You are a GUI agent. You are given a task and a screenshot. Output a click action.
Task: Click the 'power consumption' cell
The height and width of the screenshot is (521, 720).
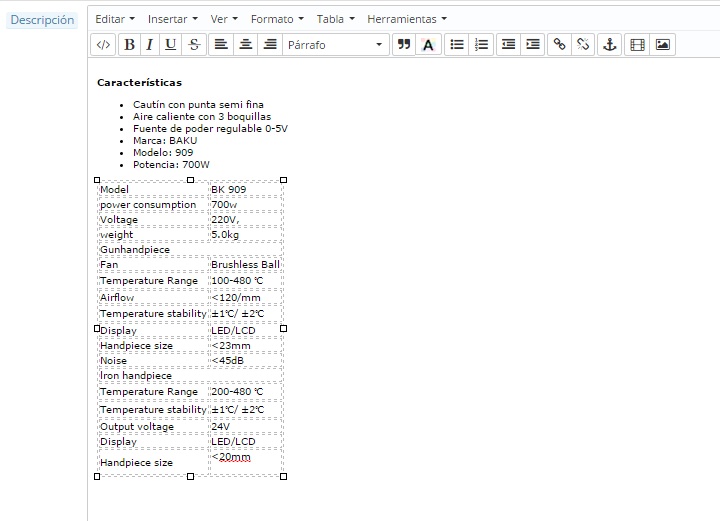153,205
